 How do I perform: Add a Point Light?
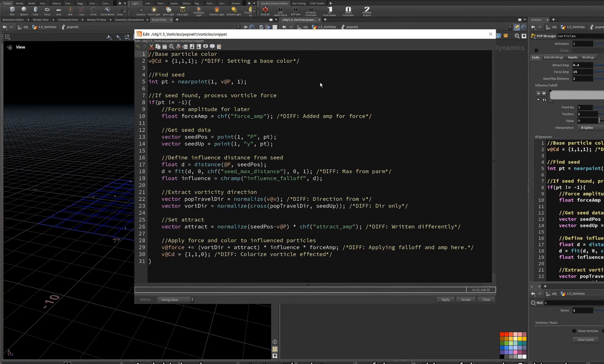coord(154,11)
